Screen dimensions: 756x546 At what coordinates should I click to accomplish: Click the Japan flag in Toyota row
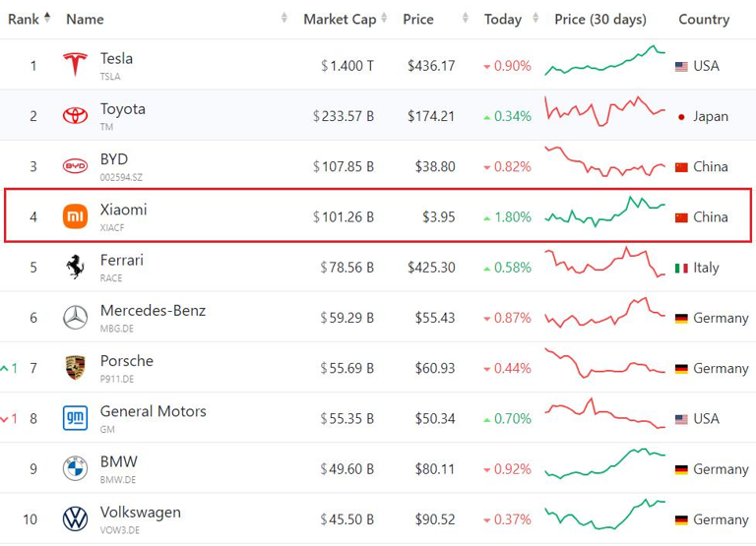coord(681,117)
